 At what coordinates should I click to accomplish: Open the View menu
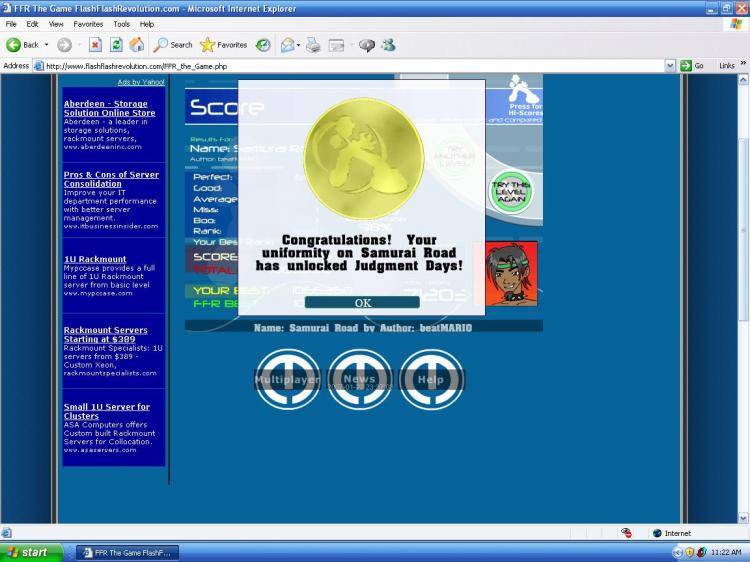coord(55,24)
